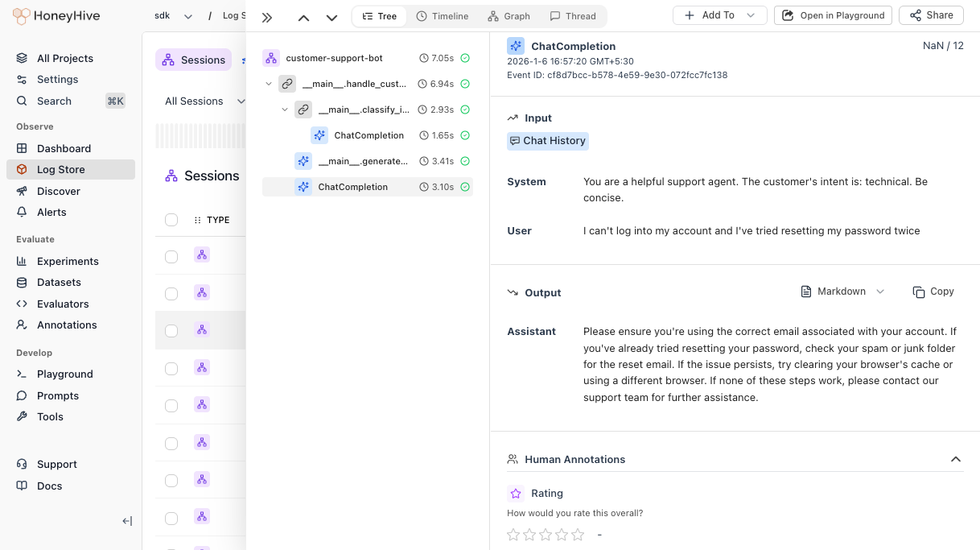The width and height of the screenshot is (980, 550).
Task: Click the Evaluators code icon
Action: coord(22,304)
